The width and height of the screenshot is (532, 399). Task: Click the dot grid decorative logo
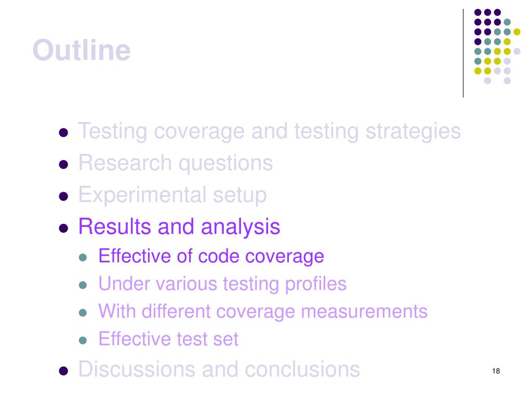[x=497, y=46]
